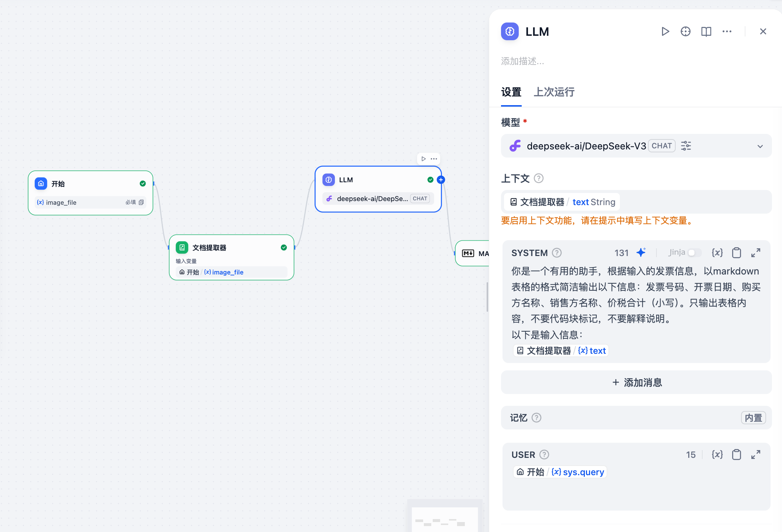Open the more options menu in the panel header

coord(727,31)
